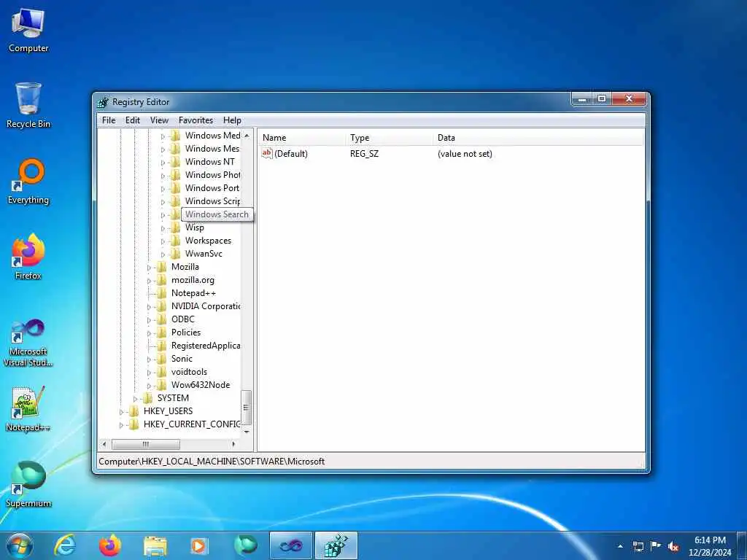This screenshot has height=560, width=747.
Task: Click the tree horizontal scrollbar thumb
Action: pyautogui.click(x=146, y=444)
